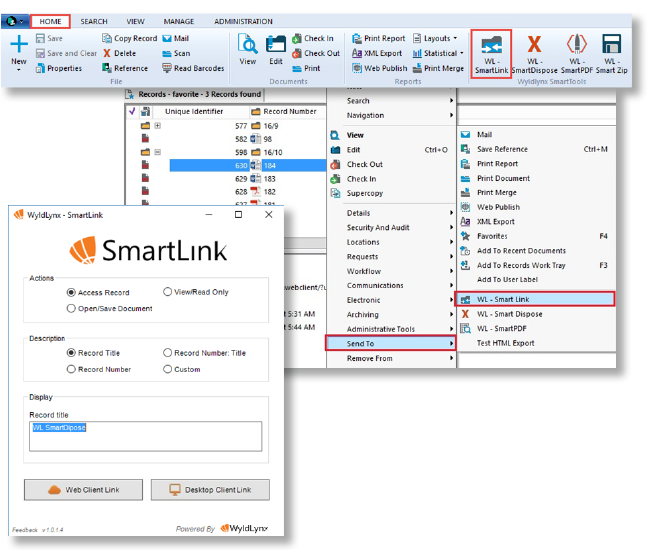Choose Supercopy in context menu
650x550 pixels.
392,193
